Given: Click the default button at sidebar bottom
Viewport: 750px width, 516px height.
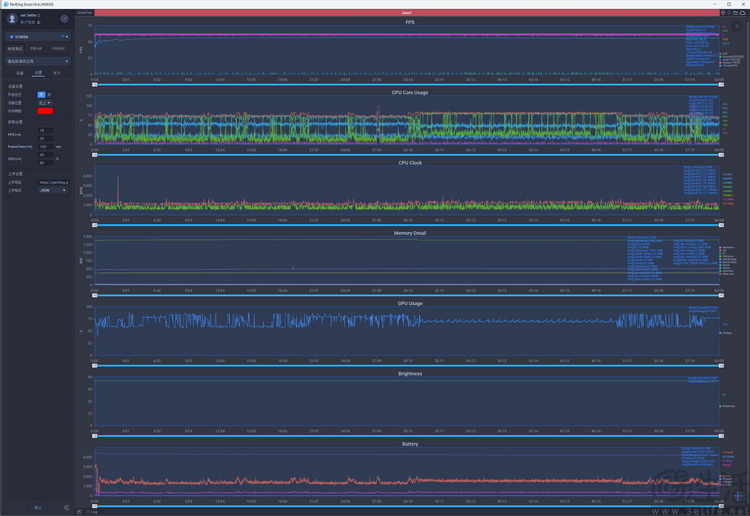Looking at the screenshot, I should point(38,507).
